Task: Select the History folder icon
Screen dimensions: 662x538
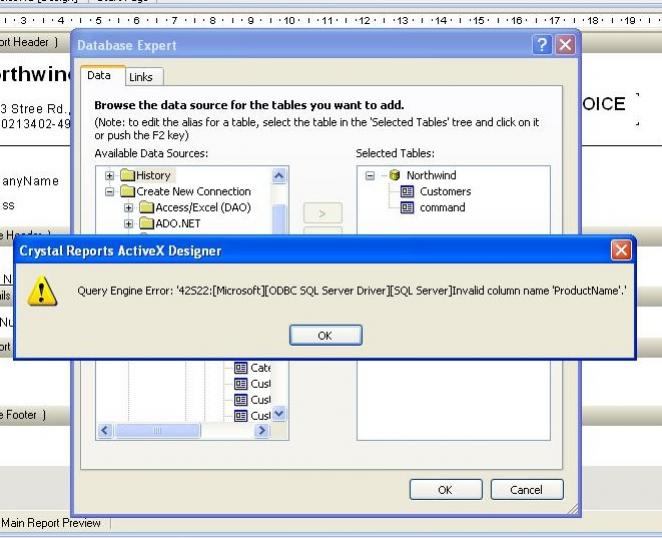Action: 127,175
